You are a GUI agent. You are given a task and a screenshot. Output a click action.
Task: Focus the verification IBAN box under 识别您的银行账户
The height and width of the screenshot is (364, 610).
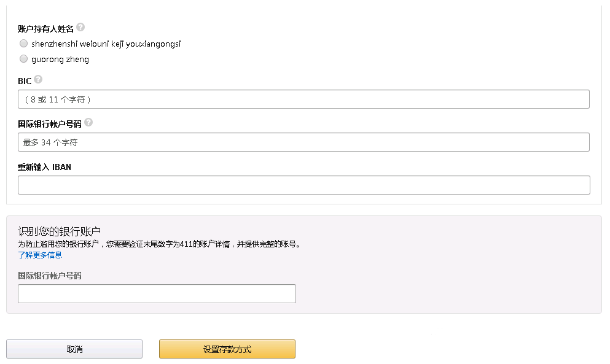coord(157,293)
